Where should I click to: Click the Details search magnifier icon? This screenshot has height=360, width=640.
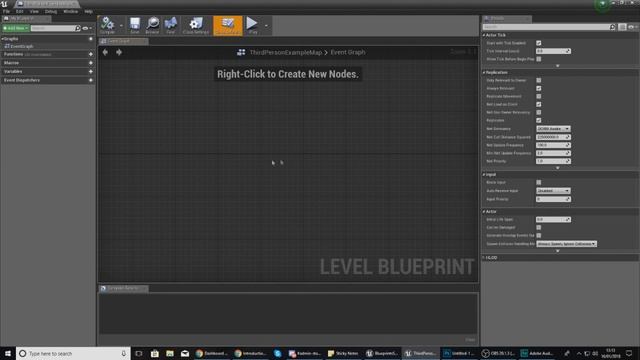coord(613,27)
